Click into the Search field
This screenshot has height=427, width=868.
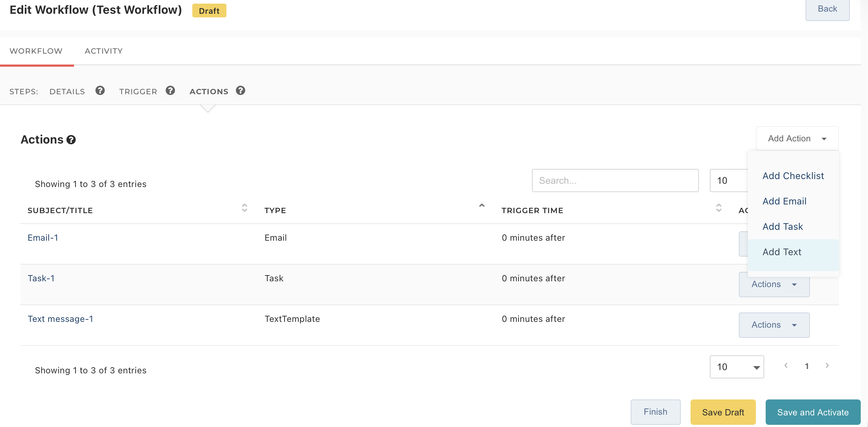(x=615, y=181)
